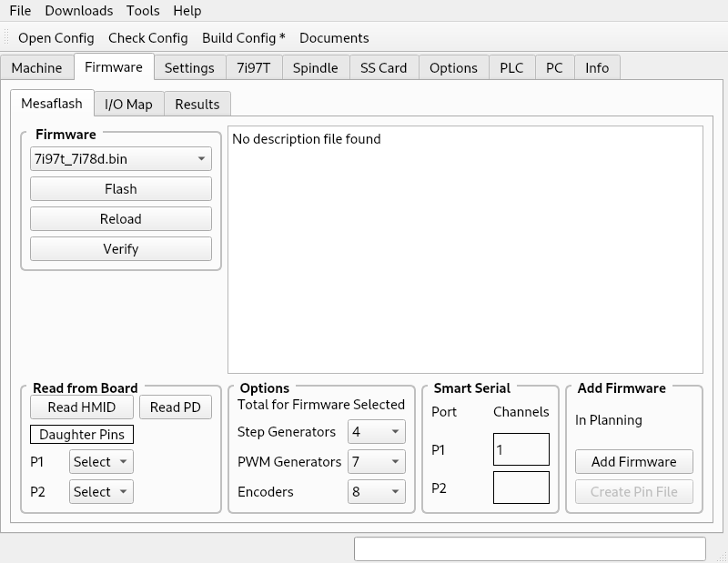The width and height of the screenshot is (728, 563).
Task: Click the Verify button
Action: pos(121,249)
